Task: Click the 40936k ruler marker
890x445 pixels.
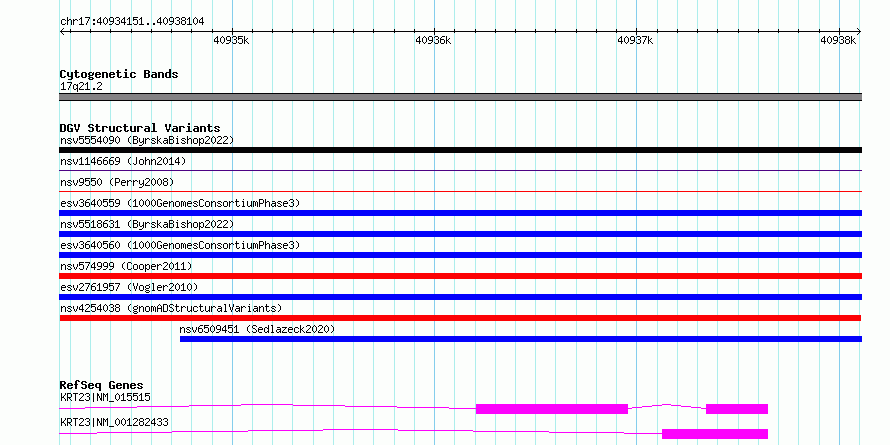Action: 433,40
